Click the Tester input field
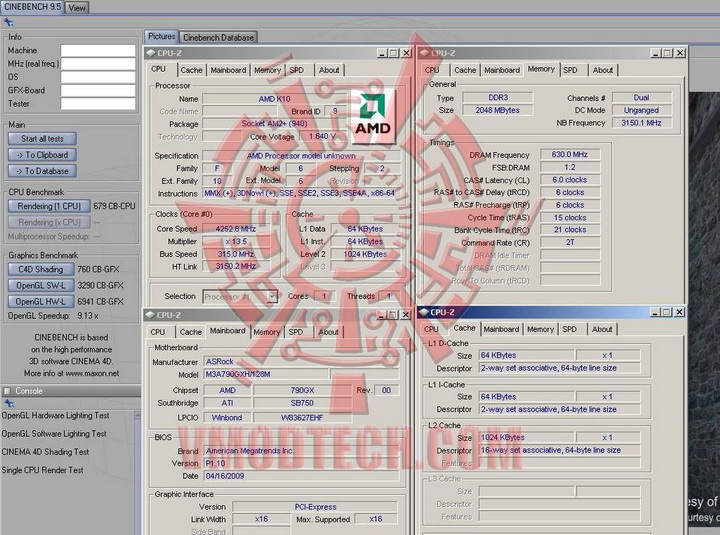 coord(98,104)
